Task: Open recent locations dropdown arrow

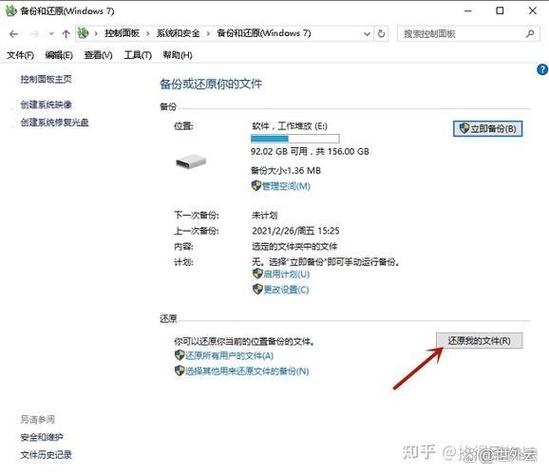Action: 51,34
